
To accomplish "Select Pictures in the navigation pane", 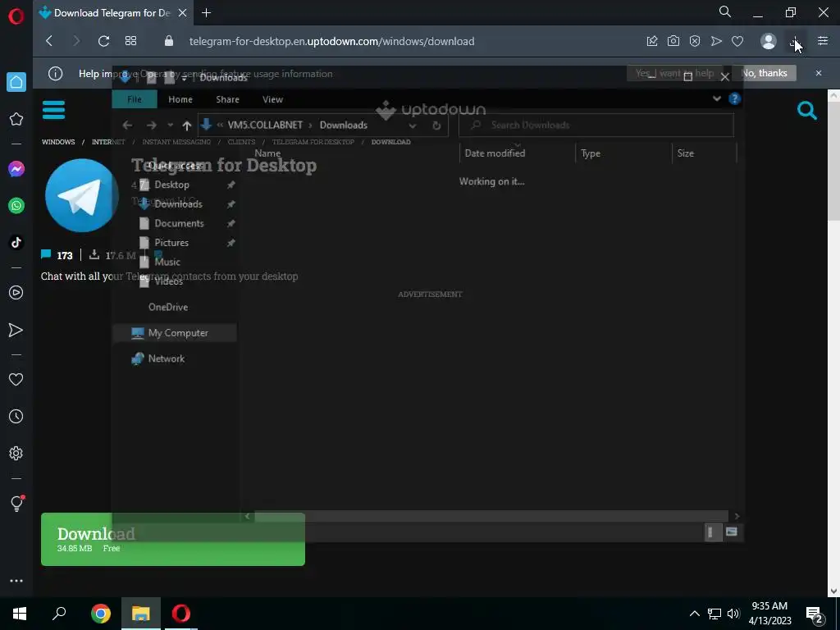I will [171, 243].
